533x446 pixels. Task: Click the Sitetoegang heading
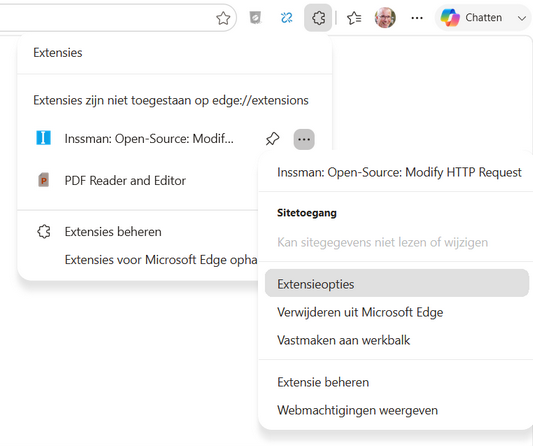[307, 213]
